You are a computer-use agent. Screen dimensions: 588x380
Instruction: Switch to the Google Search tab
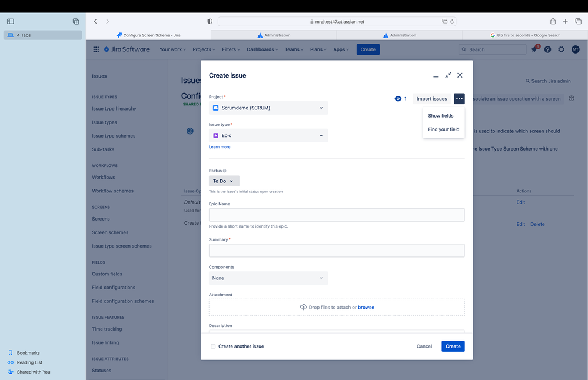[x=525, y=35]
